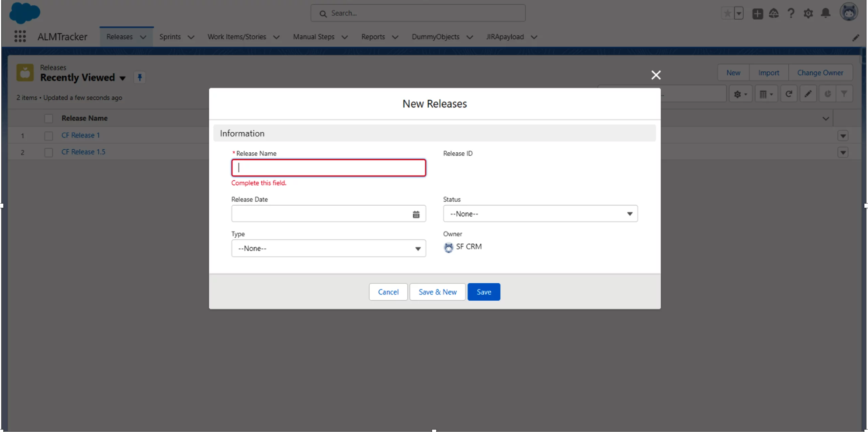
Task: Refresh the releases list
Action: [789, 94]
